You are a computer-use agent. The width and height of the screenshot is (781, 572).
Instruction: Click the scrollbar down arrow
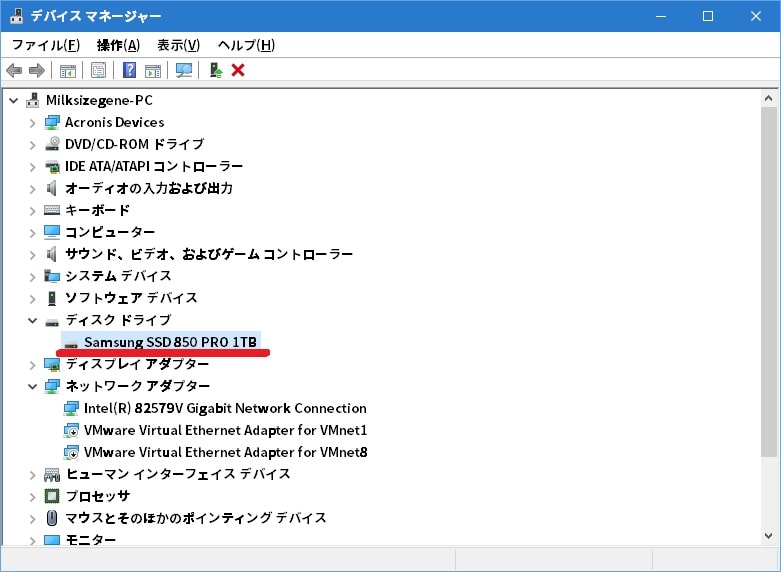[769, 536]
